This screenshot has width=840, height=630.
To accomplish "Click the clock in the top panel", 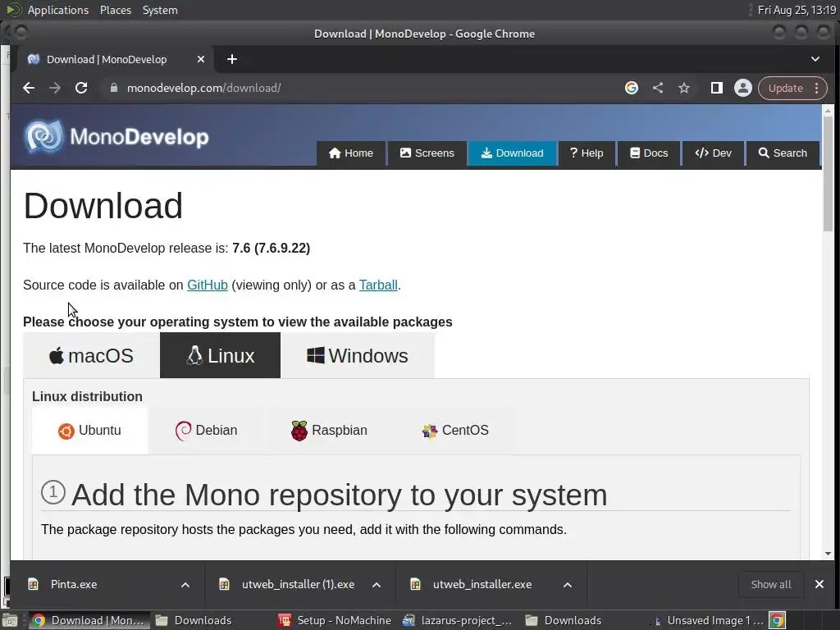I will [797, 10].
